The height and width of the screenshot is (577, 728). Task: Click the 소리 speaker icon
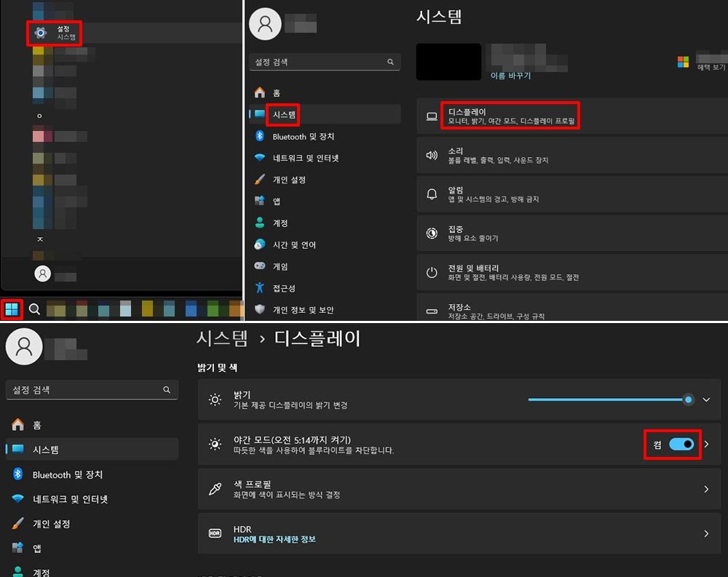(x=432, y=155)
